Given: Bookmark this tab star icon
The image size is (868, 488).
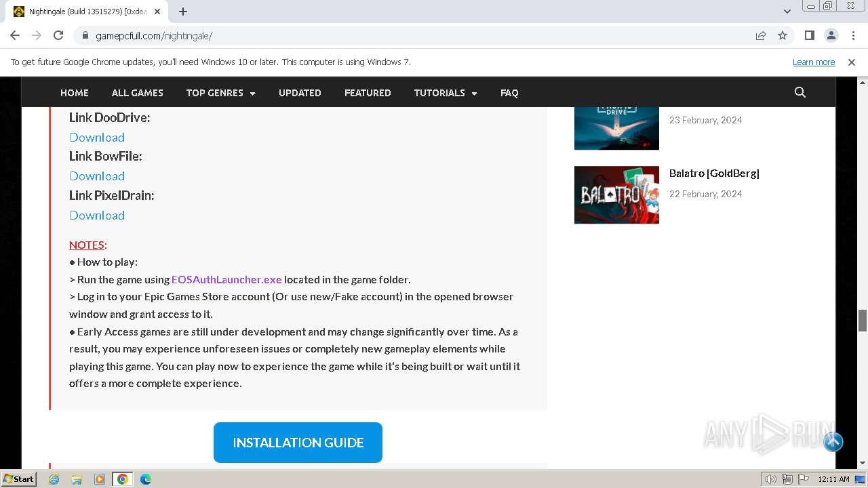Looking at the screenshot, I should pyautogui.click(x=783, y=35).
